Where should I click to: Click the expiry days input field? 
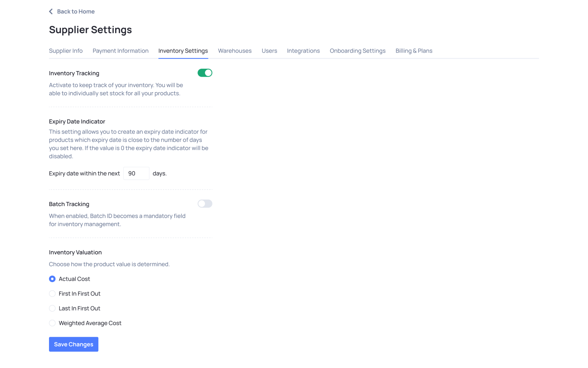(x=136, y=173)
